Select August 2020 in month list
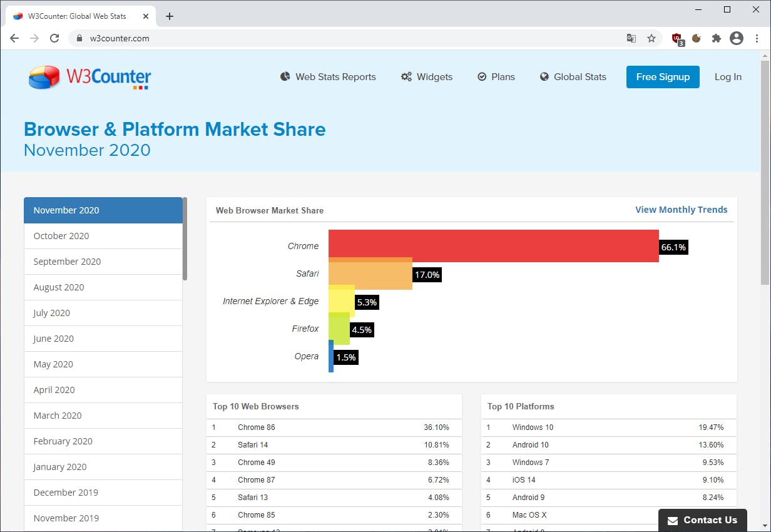The width and height of the screenshot is (771, 532). pos(103,287)
